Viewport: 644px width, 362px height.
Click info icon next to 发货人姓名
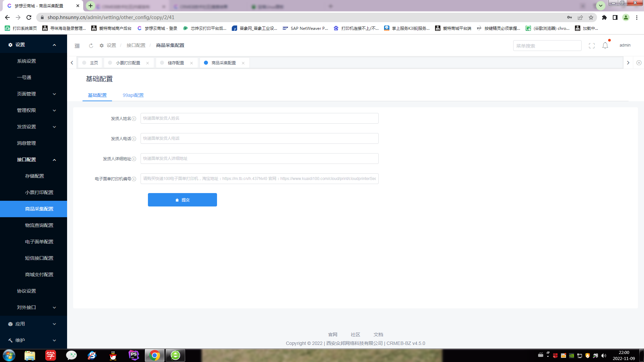(x=134, y=119)
